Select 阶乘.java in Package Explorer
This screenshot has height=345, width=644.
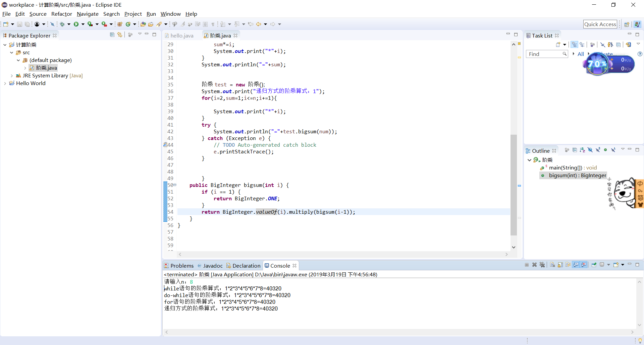[x=43, y=68]
